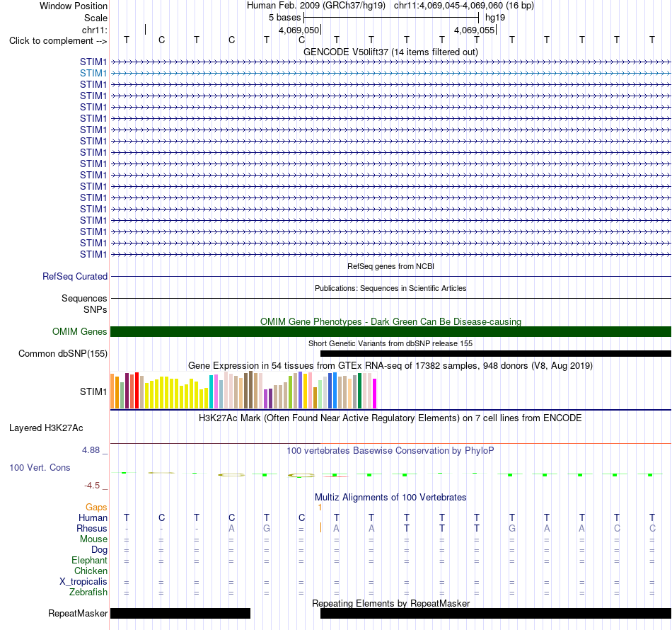Click the 'Chicken' alignment row label
This screenshot has height=630, width=672.
click(91, 571)
